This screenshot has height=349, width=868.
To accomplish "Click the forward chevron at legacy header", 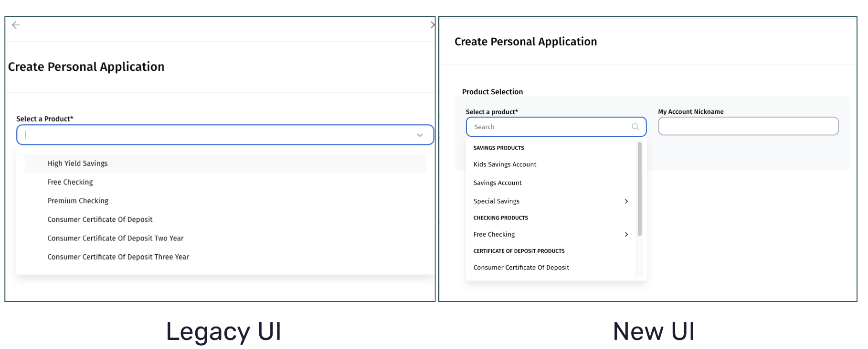I will coord(433,25).
